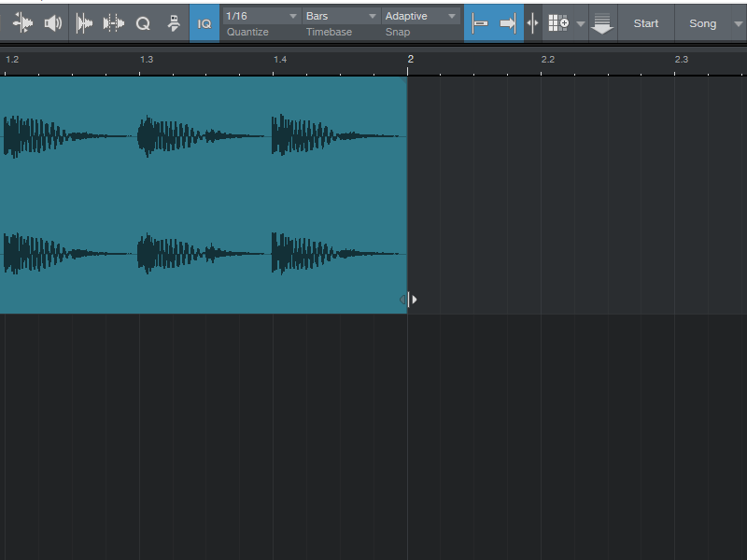Click the waveform with dashed line icon
The height and width of the screenshot is (560, 747).
(113, 23)
